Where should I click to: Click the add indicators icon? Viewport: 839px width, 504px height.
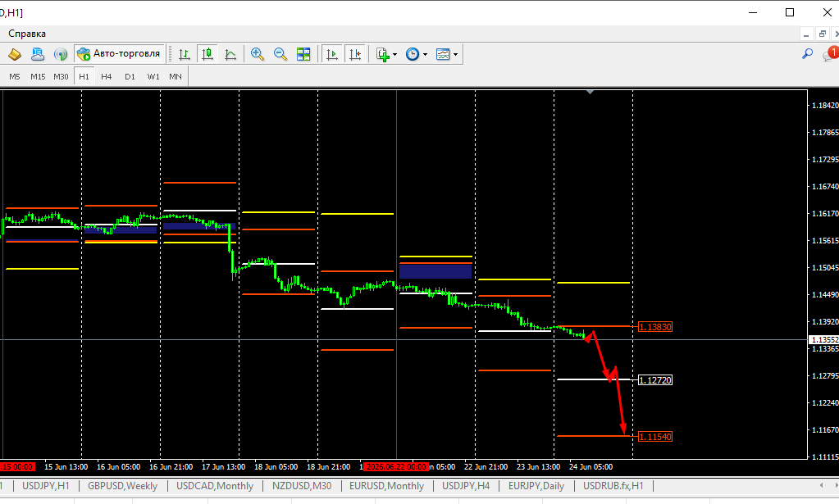click(x=382, y=54)
